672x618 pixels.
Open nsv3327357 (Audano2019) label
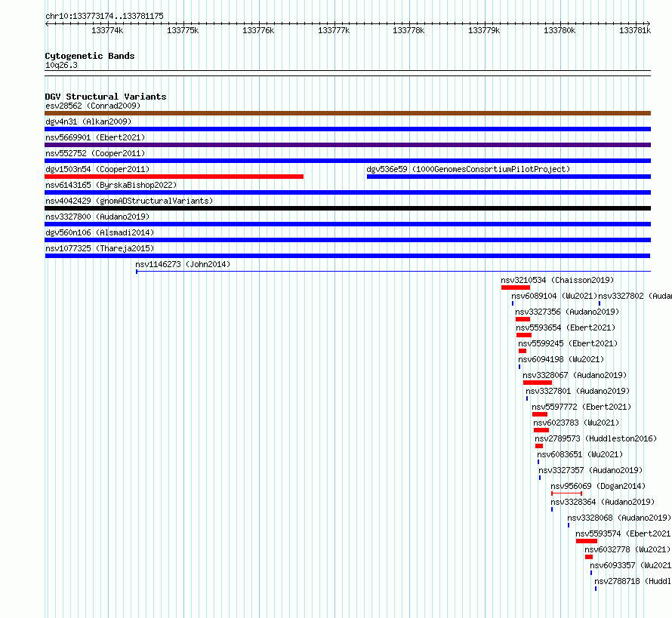(590, 470)
